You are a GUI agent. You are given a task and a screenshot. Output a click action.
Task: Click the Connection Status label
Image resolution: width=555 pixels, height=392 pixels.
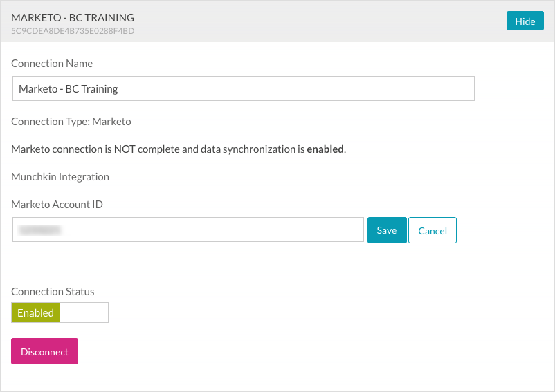53,292
